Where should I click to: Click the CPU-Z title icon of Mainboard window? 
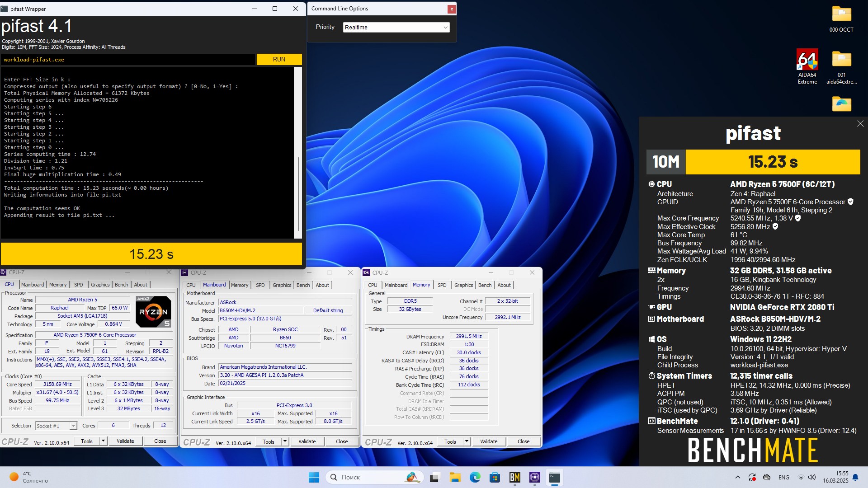click(184, 272)
